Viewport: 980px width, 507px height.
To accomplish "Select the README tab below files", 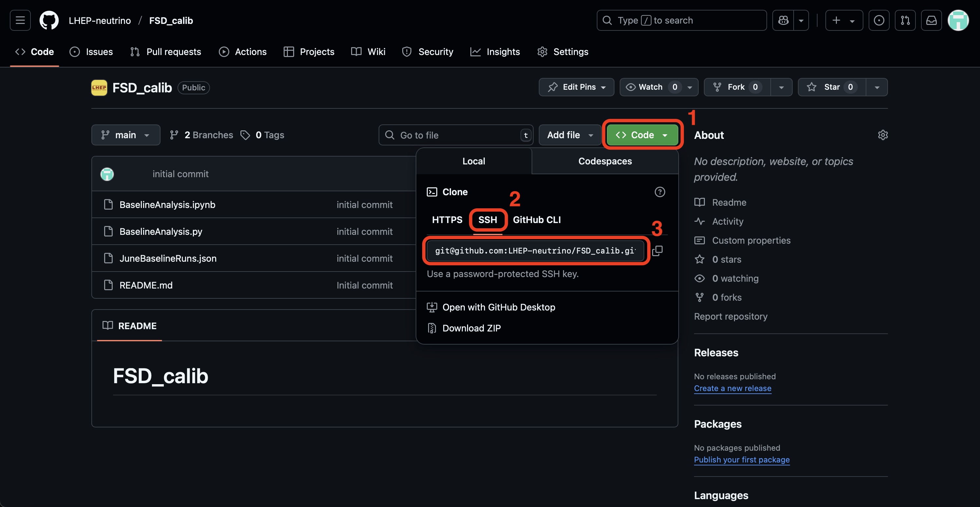I will [x=129, y=326].
